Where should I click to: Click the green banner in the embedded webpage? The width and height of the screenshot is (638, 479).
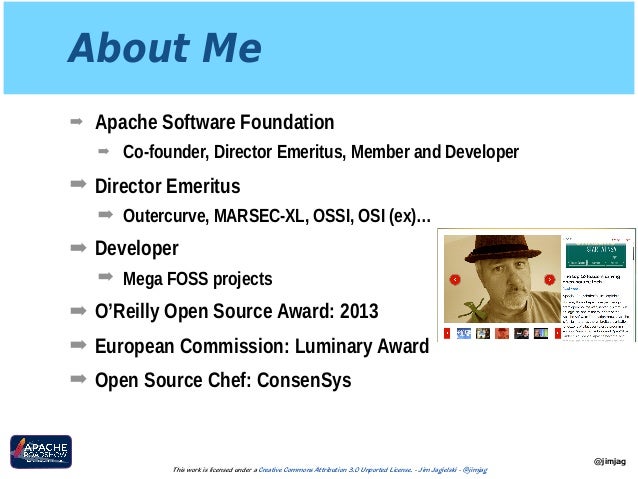click(x=596, y=255)
